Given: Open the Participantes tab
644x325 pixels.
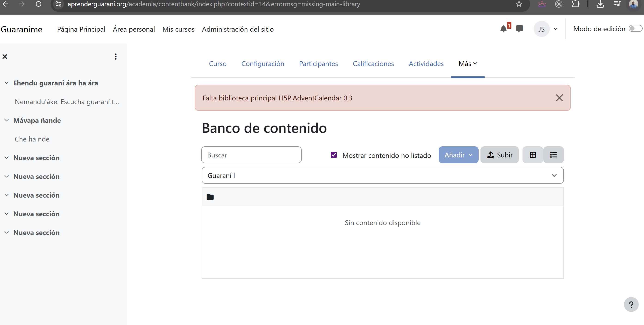Looking at the screenshot, I should pyautogui.click(x=318, y=63).
